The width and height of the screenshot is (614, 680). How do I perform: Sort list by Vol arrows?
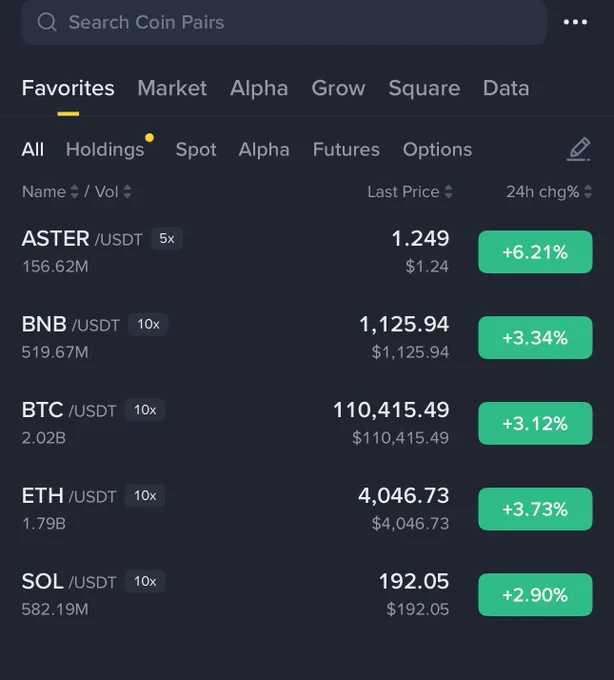[x=127, y=192]
